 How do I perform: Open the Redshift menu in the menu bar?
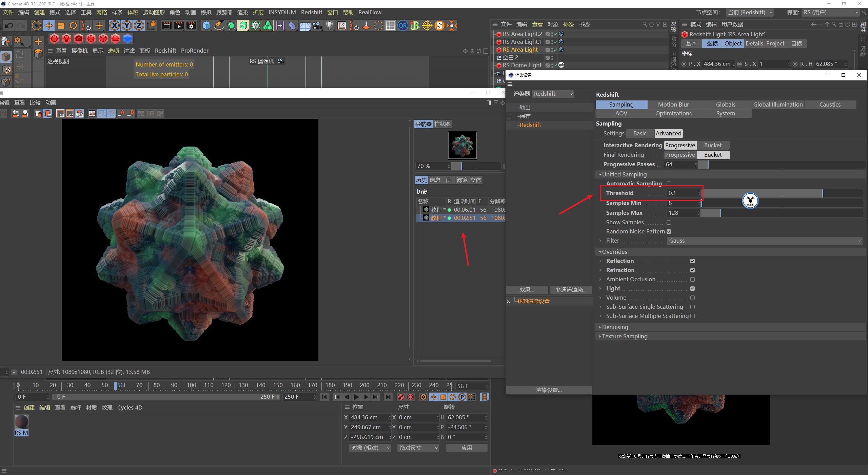click(312, 12)
